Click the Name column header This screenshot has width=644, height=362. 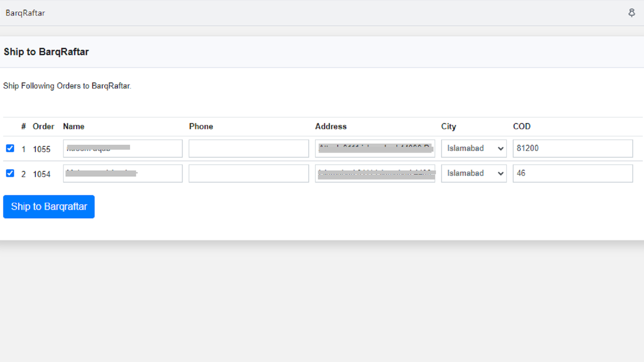(x=74, y=126)
